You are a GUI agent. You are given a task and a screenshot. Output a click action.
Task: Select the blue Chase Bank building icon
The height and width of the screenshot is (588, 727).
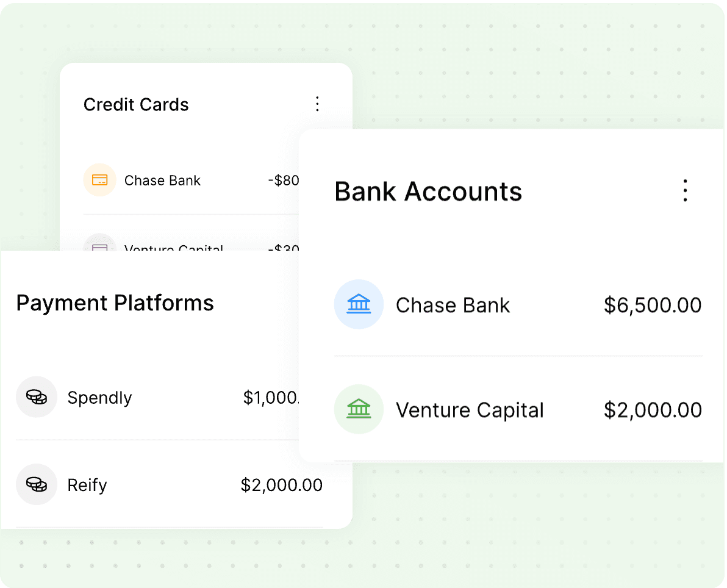(359, 304)
